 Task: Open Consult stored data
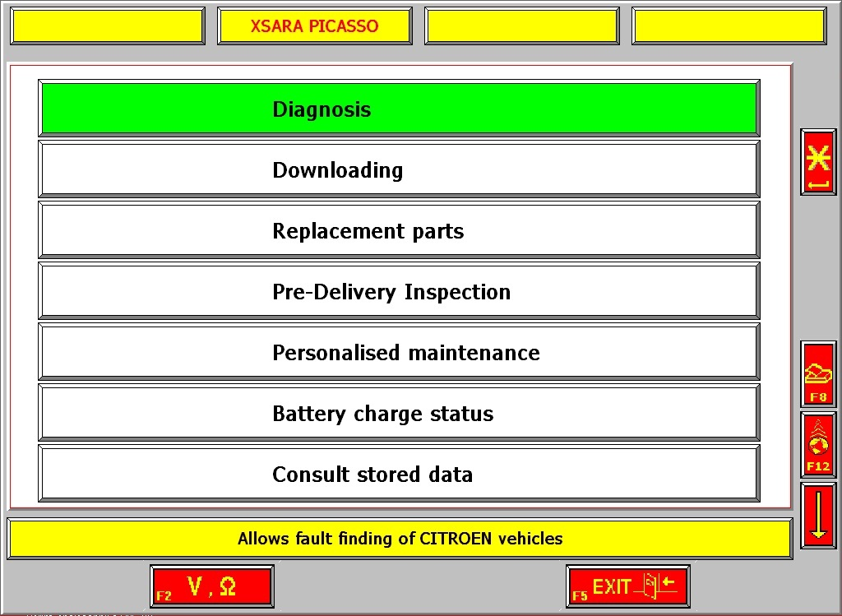(x=399, y=475)
